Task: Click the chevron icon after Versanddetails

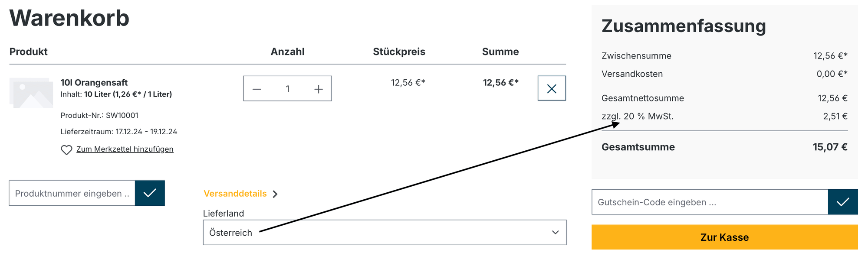Action: (276, 194)
